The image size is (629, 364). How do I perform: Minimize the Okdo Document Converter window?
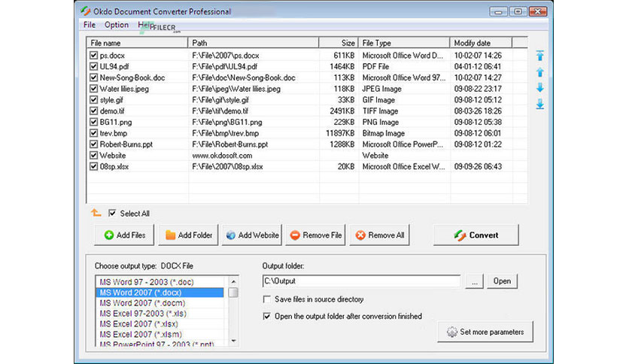pos(498,11)
